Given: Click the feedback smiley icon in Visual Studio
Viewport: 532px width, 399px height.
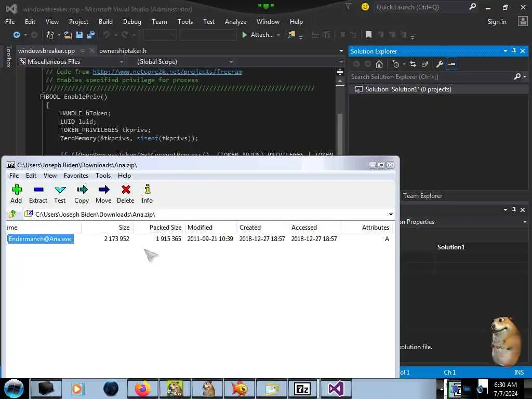Looking at the screenshot, I should 365,7.
